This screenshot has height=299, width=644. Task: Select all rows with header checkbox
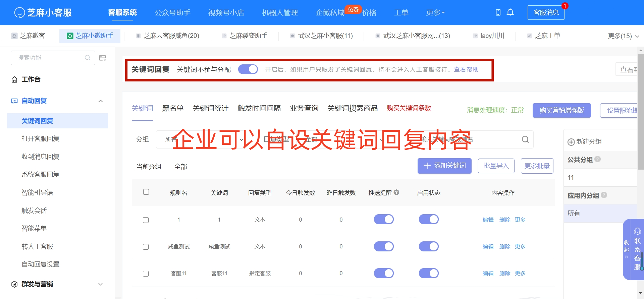(x=146, y=192)
